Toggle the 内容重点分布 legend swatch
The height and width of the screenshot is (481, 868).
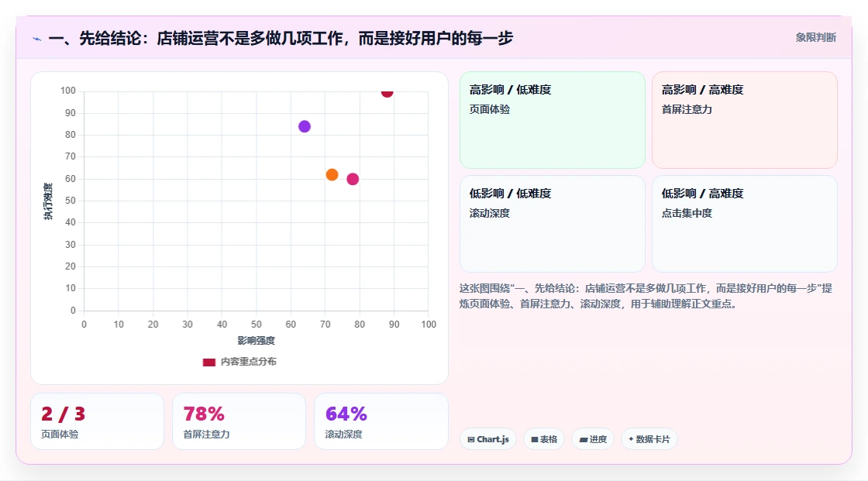[x=208, y=362]
